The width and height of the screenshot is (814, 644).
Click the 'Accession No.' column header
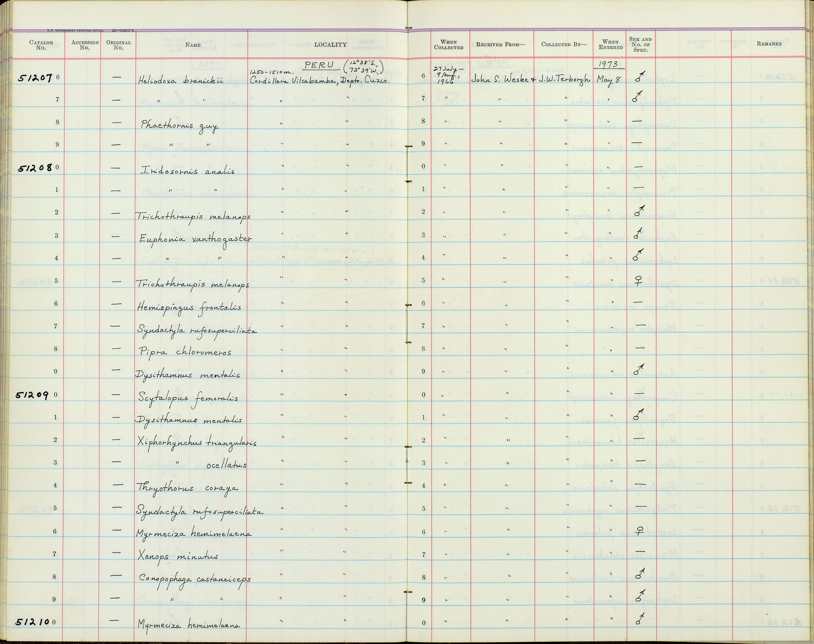click(85, 45)
